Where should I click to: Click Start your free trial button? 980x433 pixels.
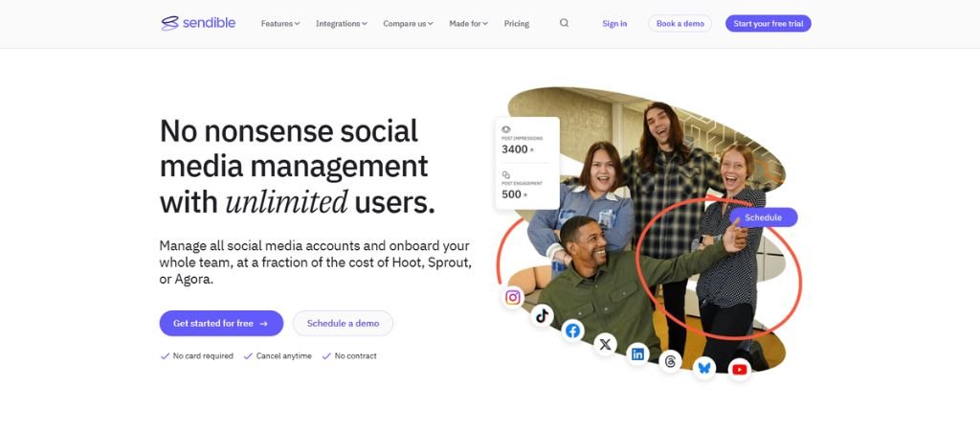pos(768,24)
